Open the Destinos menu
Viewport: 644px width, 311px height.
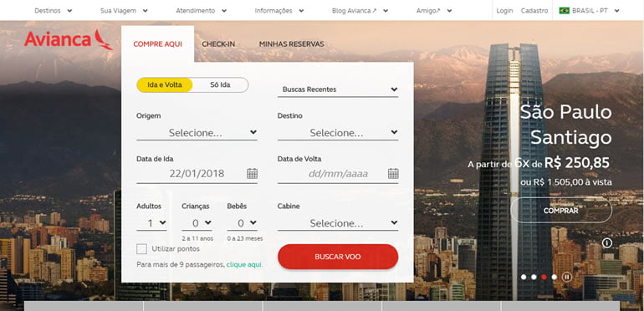(53, 11)
